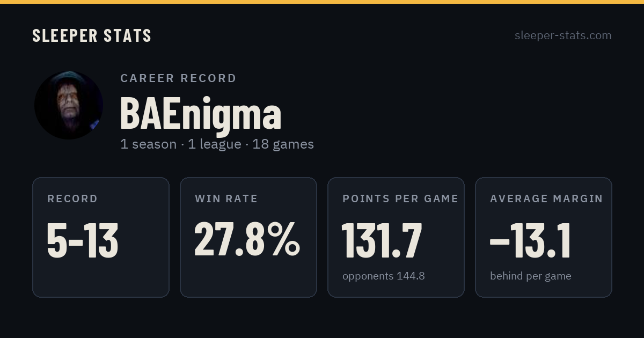
Task: Click the 27.8% win rate value
Action: pos(247,239)
